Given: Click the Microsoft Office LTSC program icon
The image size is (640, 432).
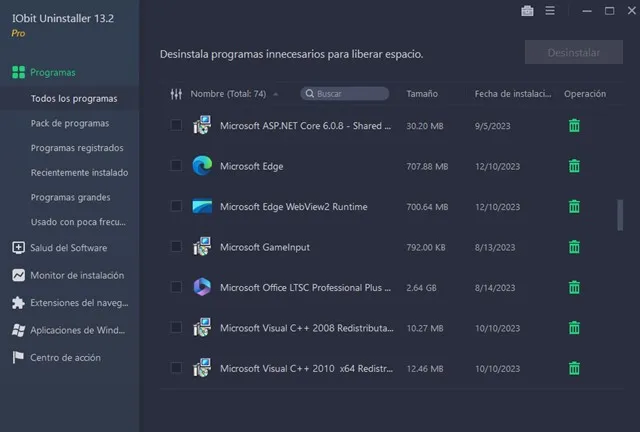Looking at the screenshot, I should tap(202, 287).
